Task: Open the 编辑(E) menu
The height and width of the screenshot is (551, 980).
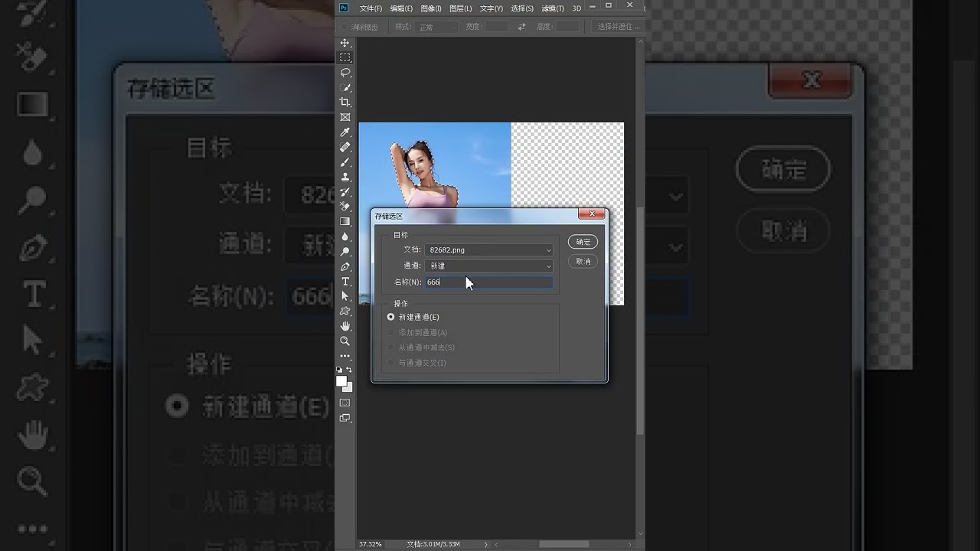Action: [x=401, y=8]
